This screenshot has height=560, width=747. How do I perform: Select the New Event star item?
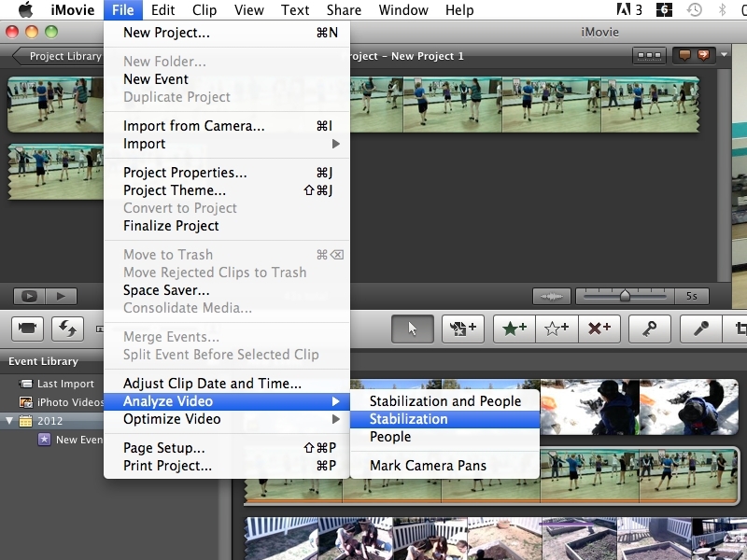pos(70,440)
